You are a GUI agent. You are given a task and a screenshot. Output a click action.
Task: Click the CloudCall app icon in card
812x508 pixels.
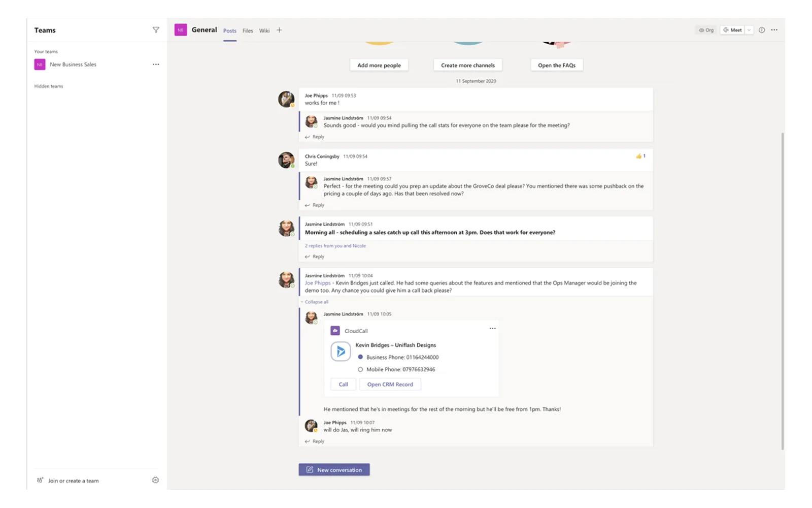[335, 331]
